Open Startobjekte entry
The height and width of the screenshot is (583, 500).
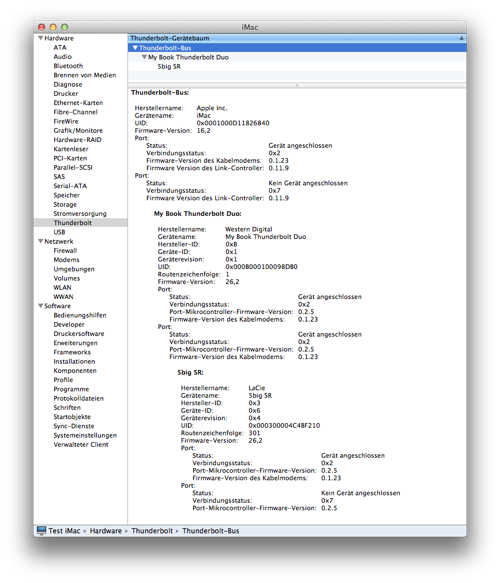[x=72, y=417]
